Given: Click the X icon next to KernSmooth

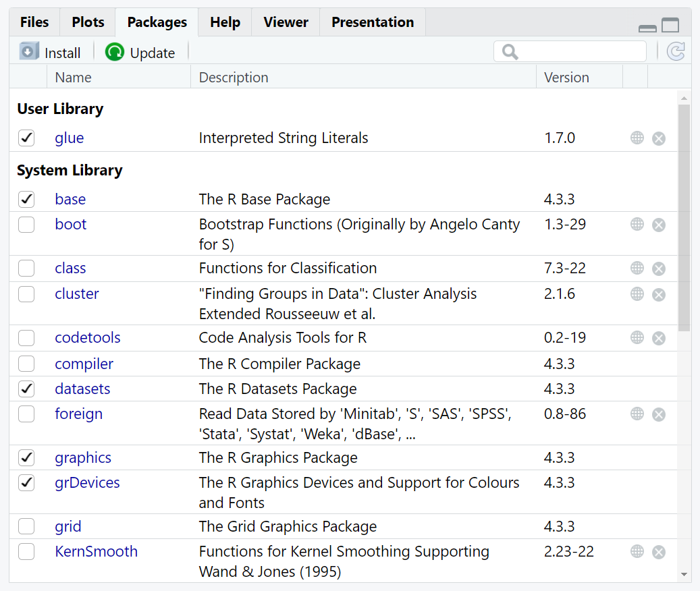Looking at the screenshot, I should tap(659, 551).
